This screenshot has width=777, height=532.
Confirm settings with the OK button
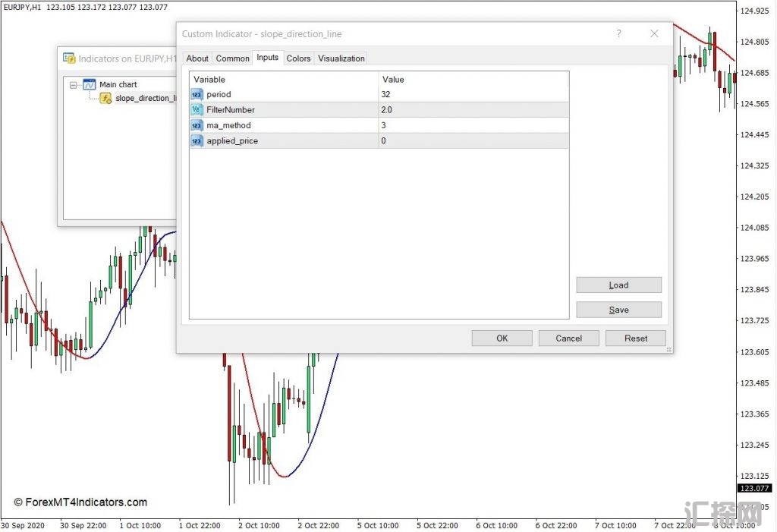(502, 338)
